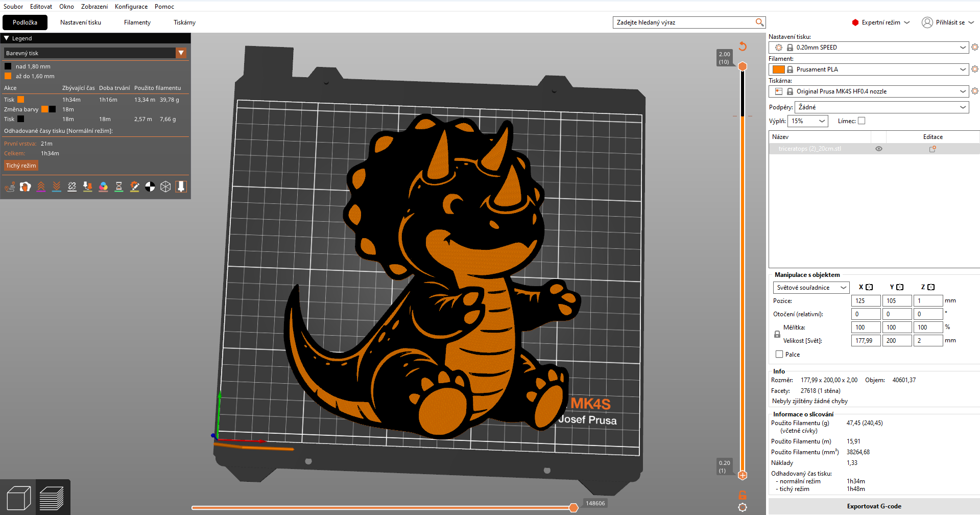
Task: Click the Z axis mirror icon
Action: [x=931, y=287]
